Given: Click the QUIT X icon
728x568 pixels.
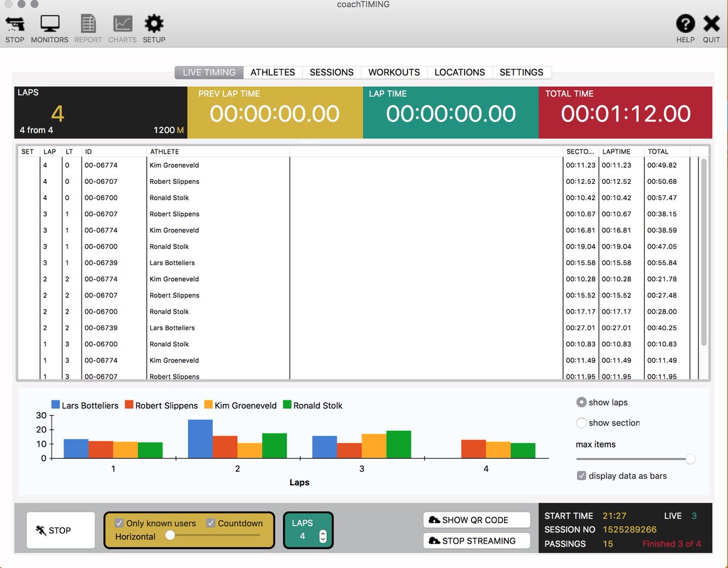Looking at the screenshot, I should click(712, 24).
